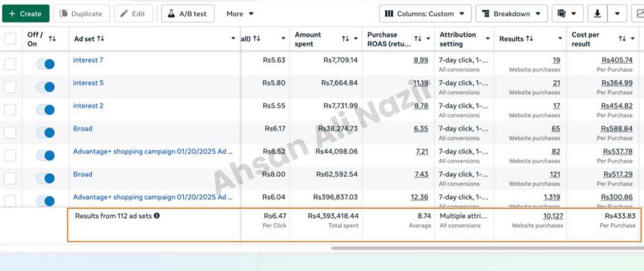Check the box for Broad row Rs38,274.73
This screenshot has width=644, height=271.
point(10,132)
